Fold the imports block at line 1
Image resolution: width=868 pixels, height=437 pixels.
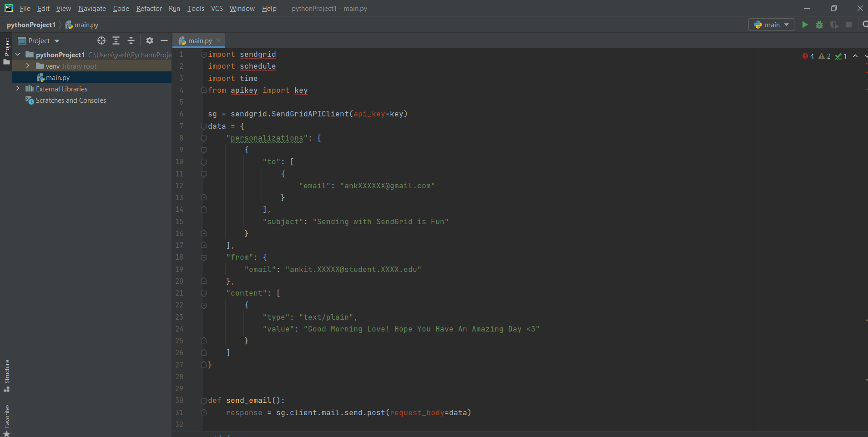(x=204, y=55)
